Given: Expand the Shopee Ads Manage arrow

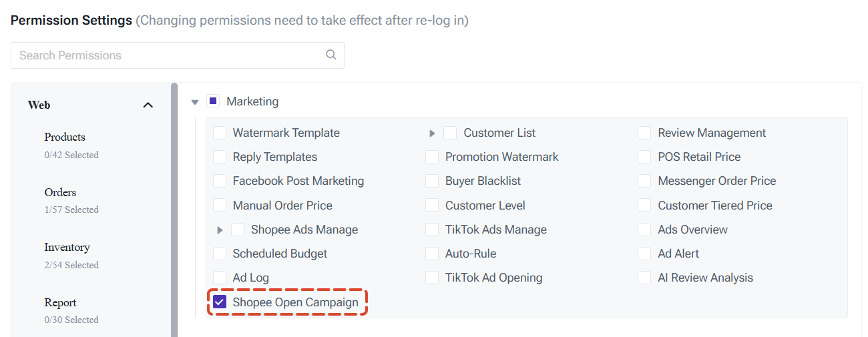Looking at the screenshot, I should 220,230.
